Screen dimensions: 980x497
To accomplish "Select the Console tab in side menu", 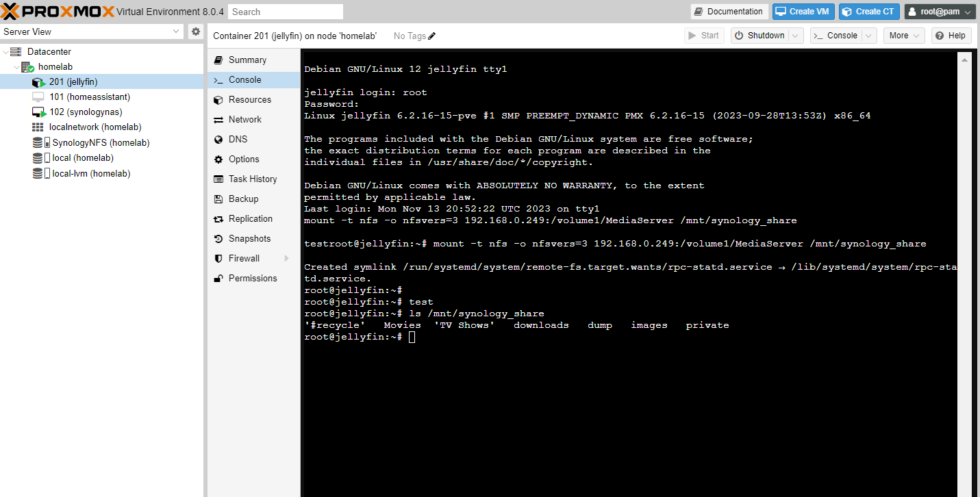I will (x=253, y=79).
